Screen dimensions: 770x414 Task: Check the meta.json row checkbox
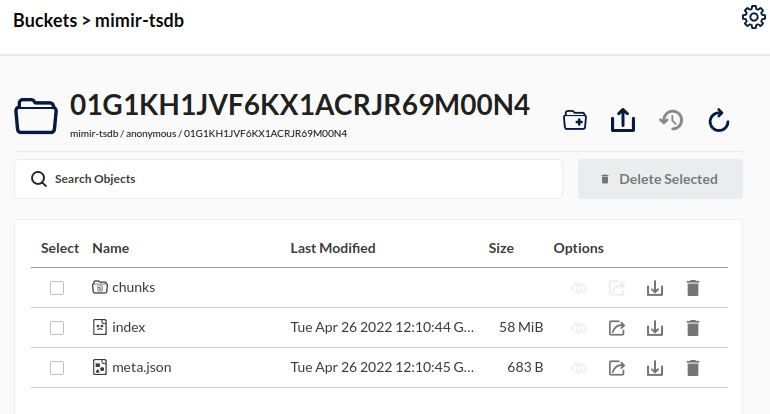click(57, 368)
